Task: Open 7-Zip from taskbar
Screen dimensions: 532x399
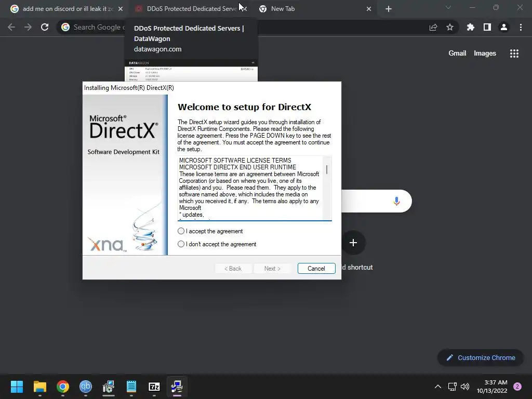Action: 154,387
